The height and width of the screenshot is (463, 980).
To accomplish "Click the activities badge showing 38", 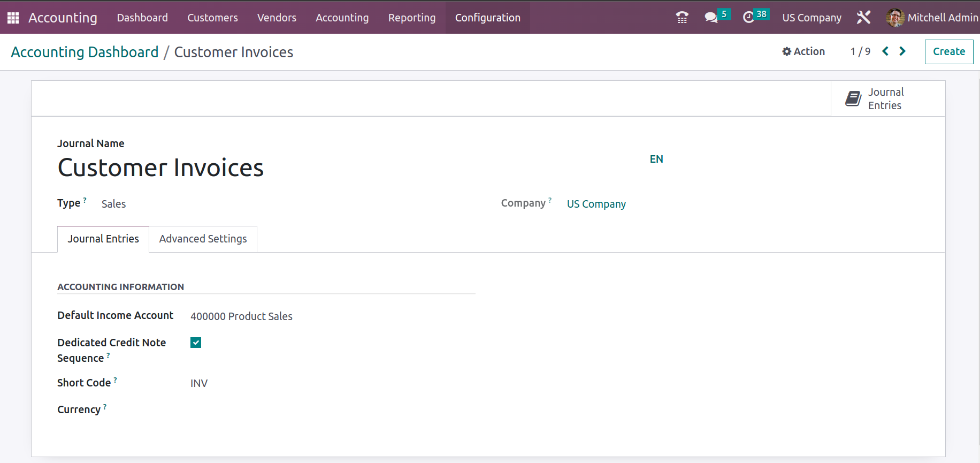I will [x=761, y=14].
